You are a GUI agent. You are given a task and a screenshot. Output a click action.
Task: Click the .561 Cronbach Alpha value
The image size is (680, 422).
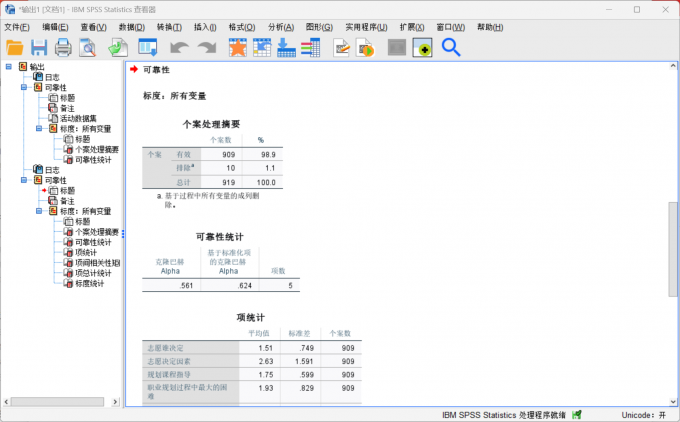[x=186, y=285]
